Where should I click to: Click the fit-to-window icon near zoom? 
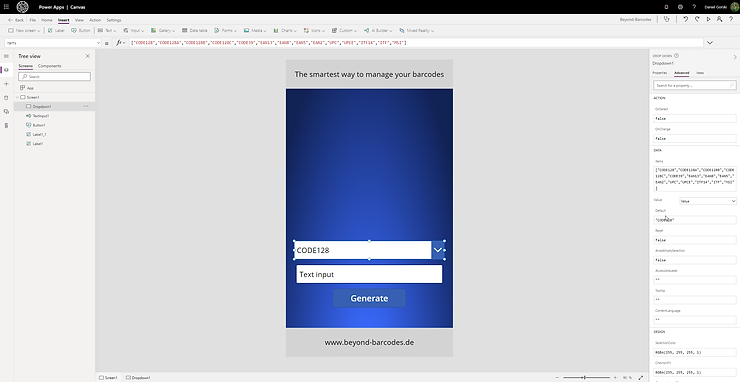click(x=640, y=377)
